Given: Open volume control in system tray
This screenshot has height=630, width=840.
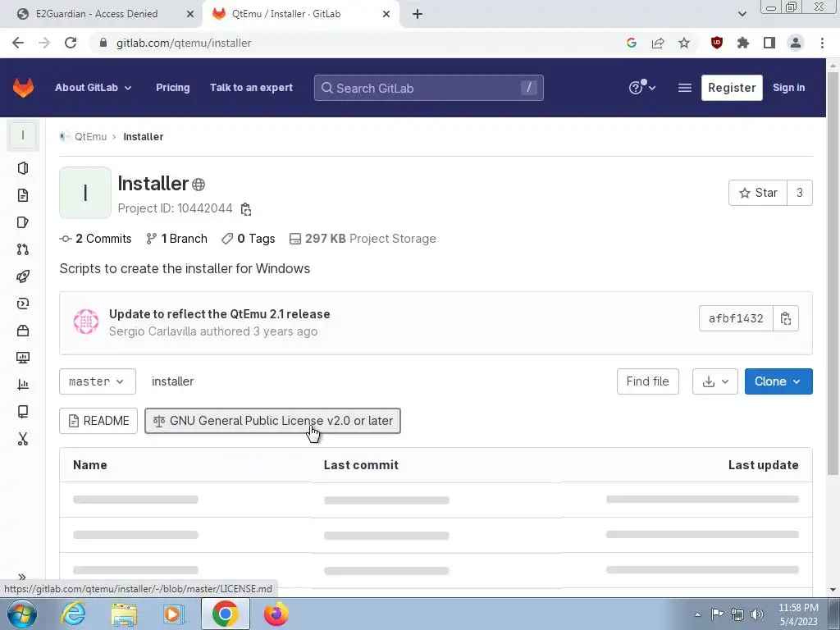Looking at the screenshot, I should coord(757,614).
